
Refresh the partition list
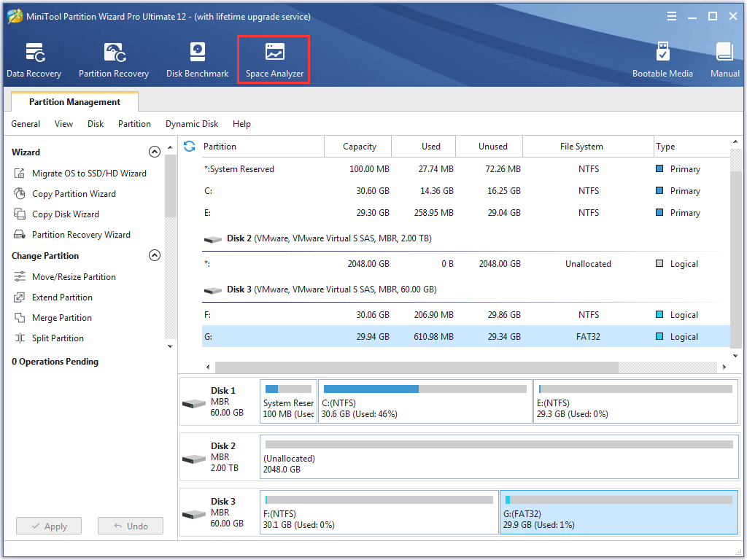pyautogui.click(x=190, y=146)
